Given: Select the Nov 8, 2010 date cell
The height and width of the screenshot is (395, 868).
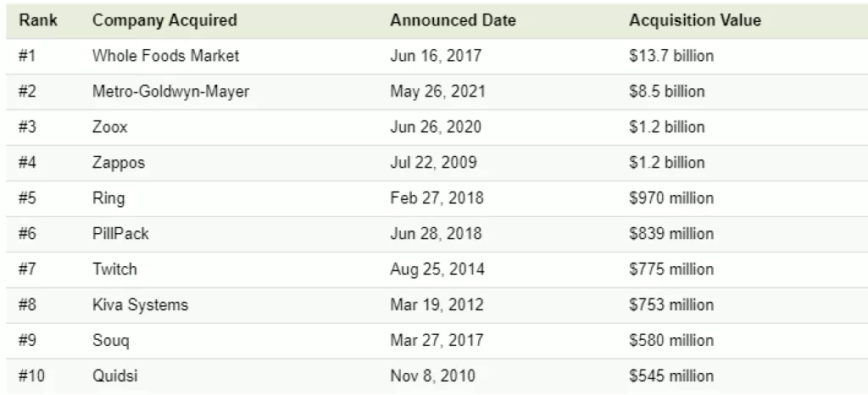Looking at the screenshot, I should point(432,376).
